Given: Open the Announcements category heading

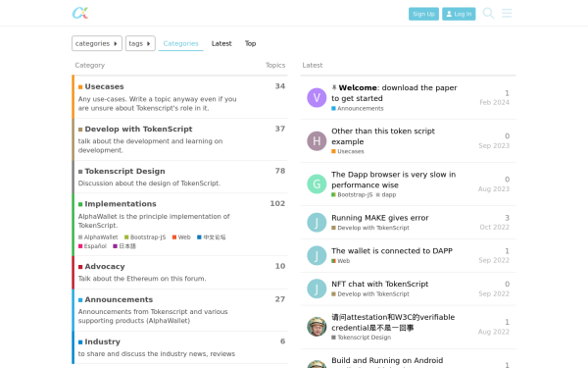Looking at the screenshot, I should click(119, 299).
